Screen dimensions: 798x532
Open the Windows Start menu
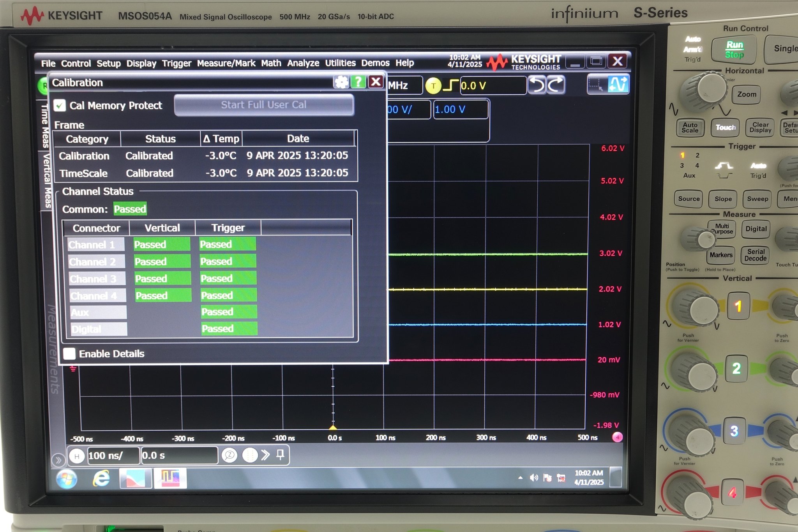(x=67, y=479)
